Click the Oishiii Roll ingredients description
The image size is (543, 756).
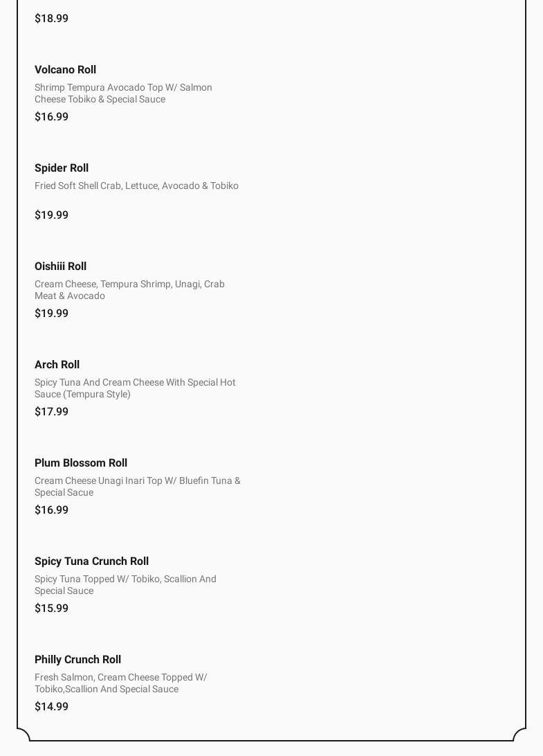pos(129,290)
